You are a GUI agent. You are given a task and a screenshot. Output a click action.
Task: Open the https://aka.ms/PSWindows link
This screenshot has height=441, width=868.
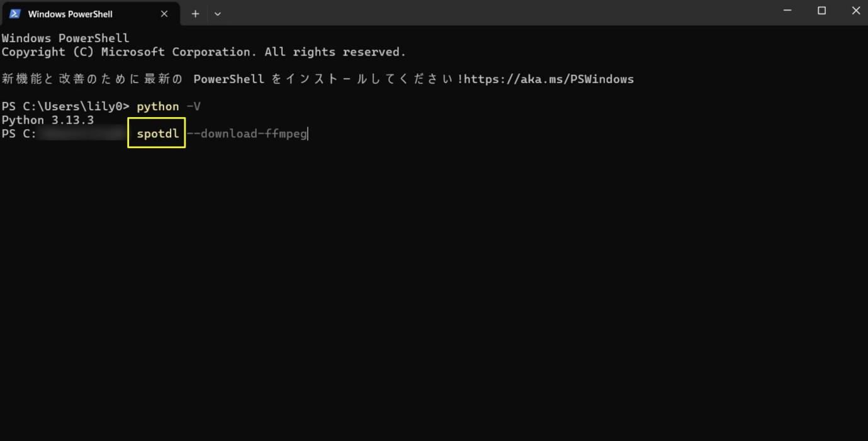[549, 79]
